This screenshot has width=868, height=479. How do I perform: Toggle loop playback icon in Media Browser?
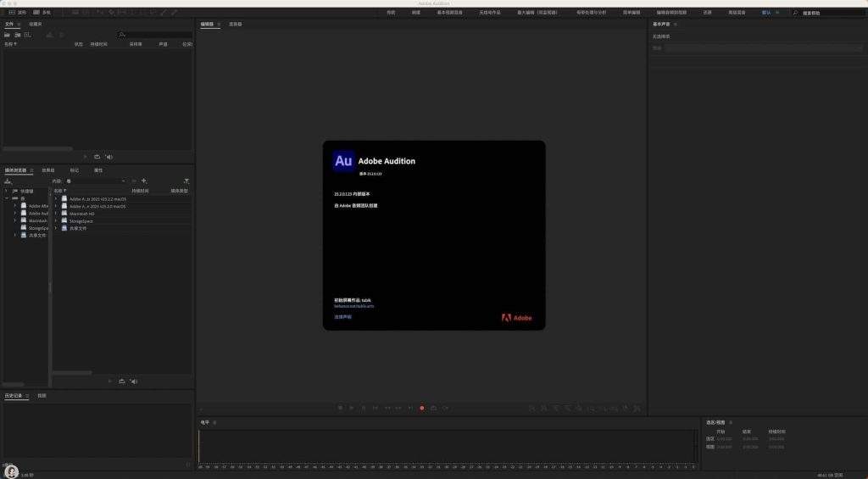(120, 382)
